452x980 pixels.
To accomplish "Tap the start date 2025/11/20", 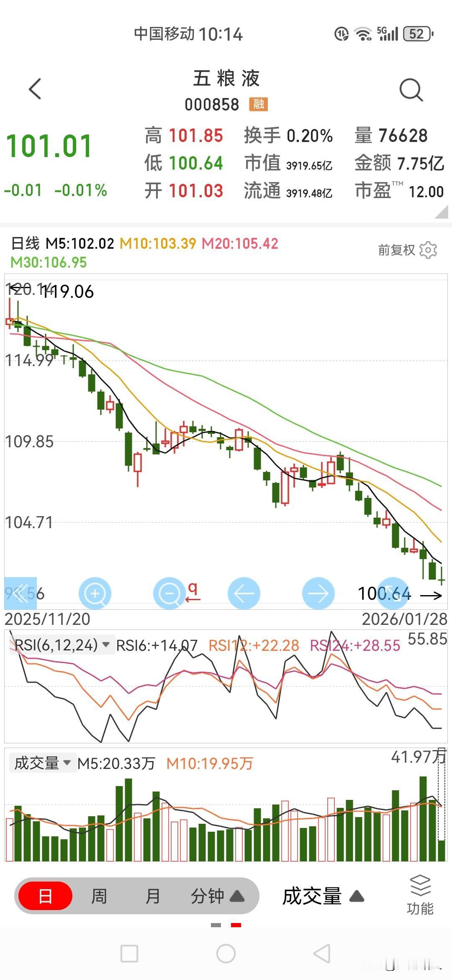I will (x=47, y=619).
